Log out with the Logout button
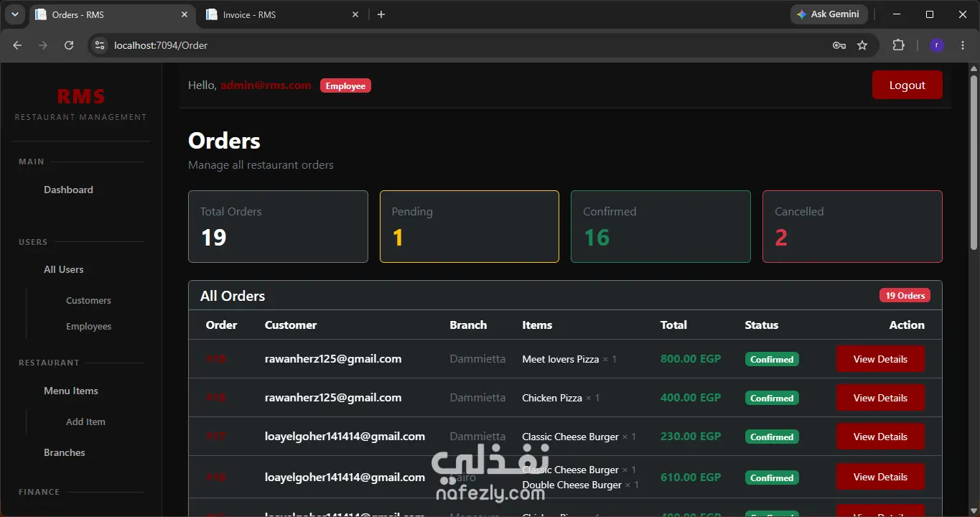Viewport: 980px width, 517px height. click(x=907, y=85)
